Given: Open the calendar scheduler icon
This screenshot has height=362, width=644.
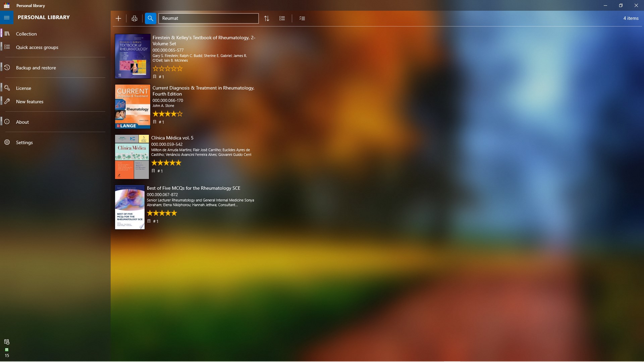Looking at the screenshot, I should coord(7,342).
